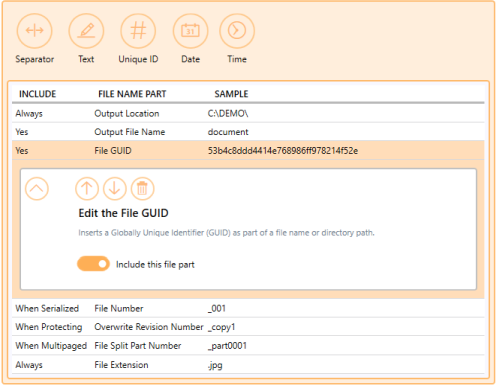Click the INCLUDE column header
This screenshot has height=386, width=496.
38,94
